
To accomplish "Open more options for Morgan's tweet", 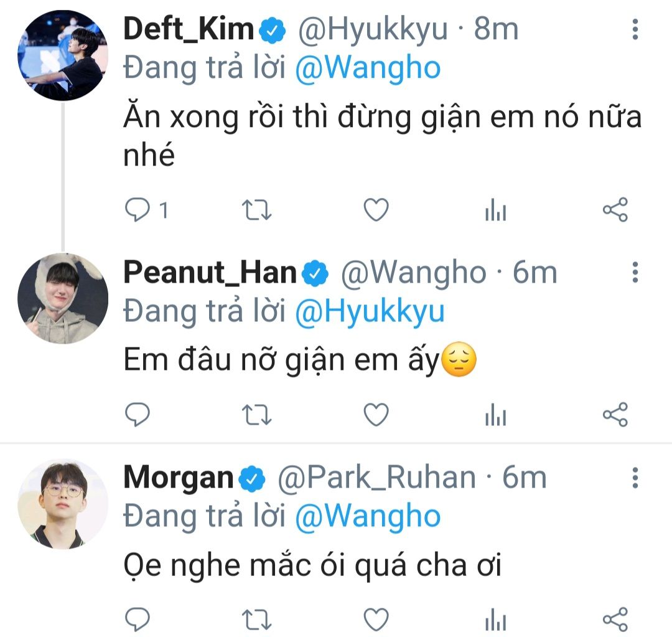I will click(x=635, y=478).
